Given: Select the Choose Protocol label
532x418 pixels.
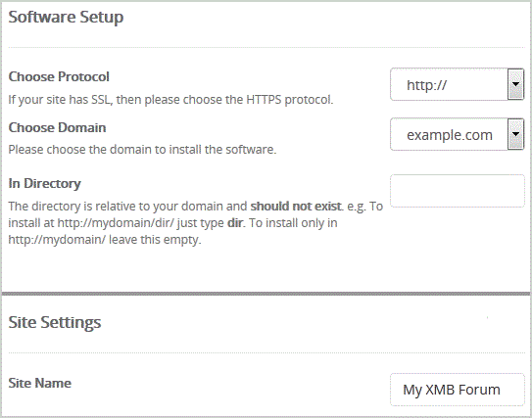Looking at the screenshot, I should (59, 77).
